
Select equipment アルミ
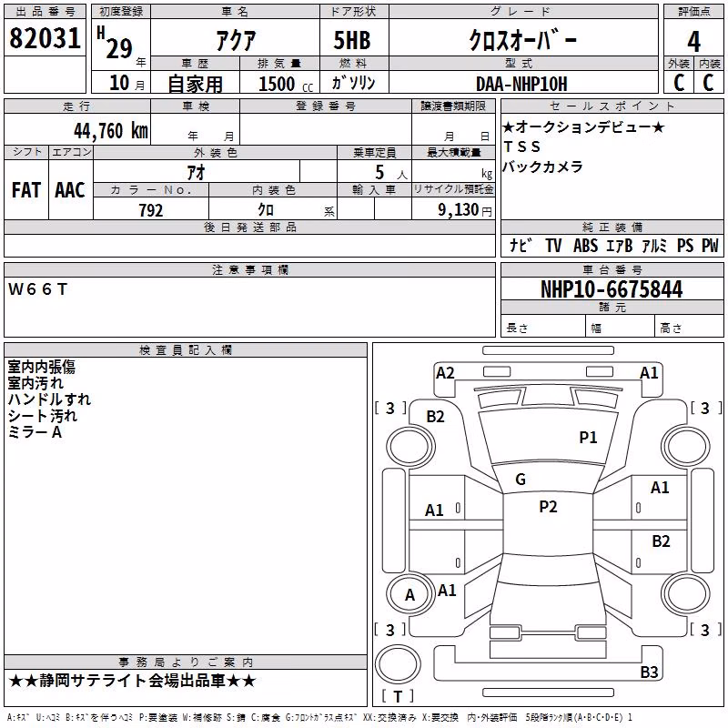click(x=654, y=245)
